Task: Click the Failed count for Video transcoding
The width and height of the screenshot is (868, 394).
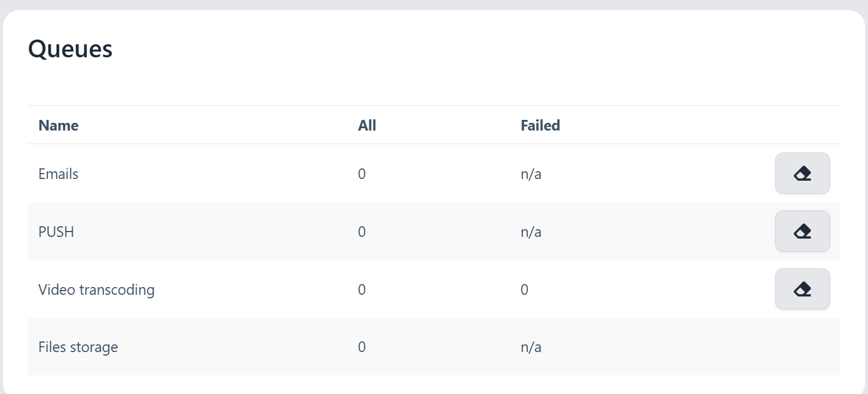Action: pyautogui.click(x=524, y=290)
